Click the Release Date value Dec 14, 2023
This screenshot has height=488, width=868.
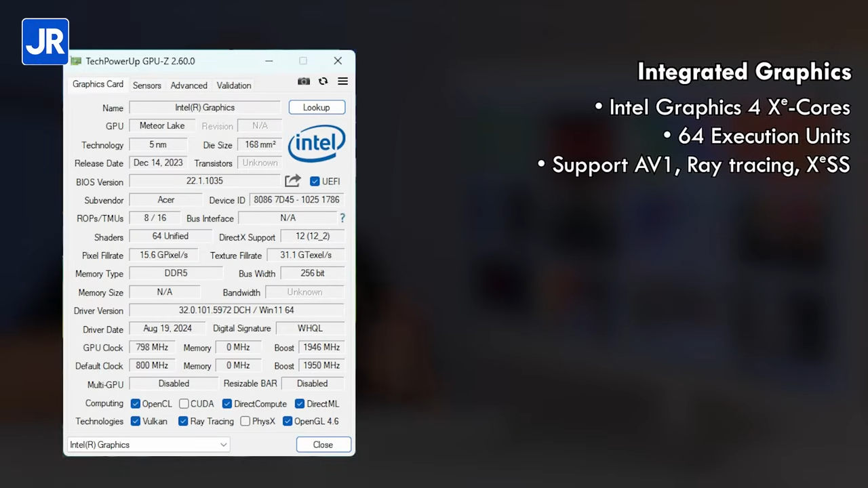point(158,163)
